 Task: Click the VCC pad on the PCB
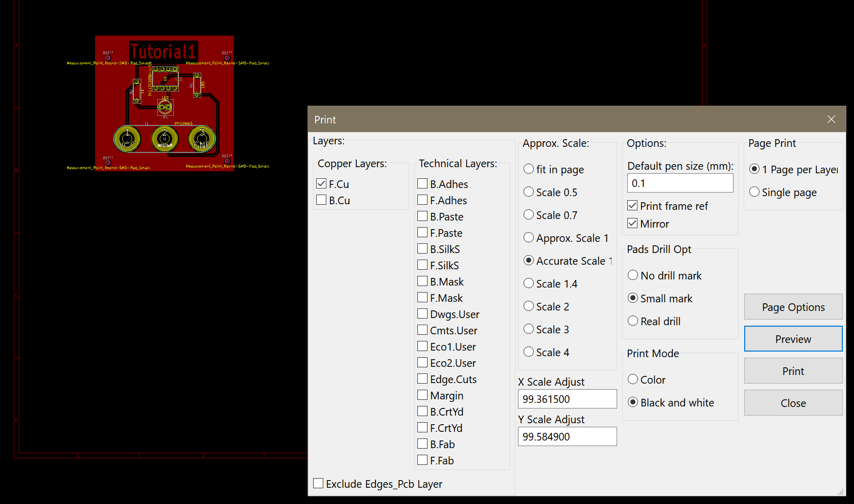coord(127,139)
